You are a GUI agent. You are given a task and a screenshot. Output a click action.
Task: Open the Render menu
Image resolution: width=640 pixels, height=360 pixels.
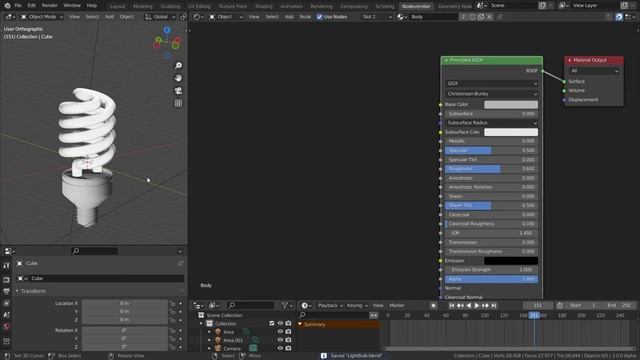(x=49, y=6)
